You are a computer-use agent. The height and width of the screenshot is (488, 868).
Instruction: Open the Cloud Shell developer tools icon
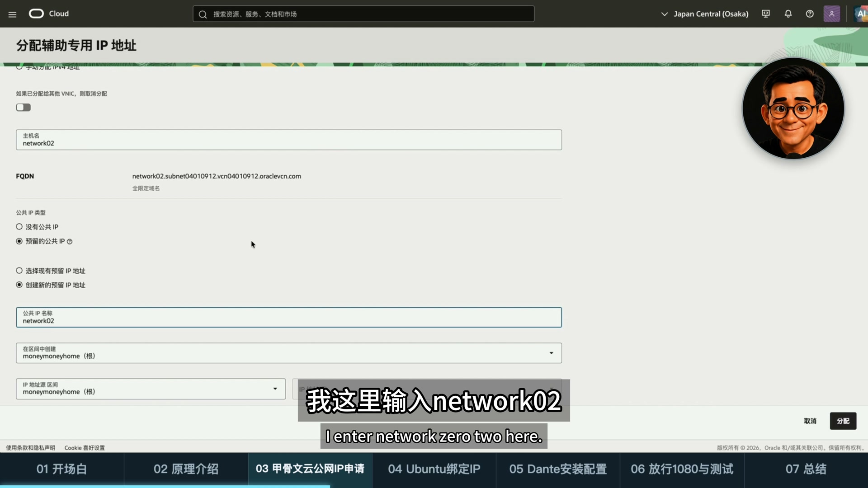766,14
